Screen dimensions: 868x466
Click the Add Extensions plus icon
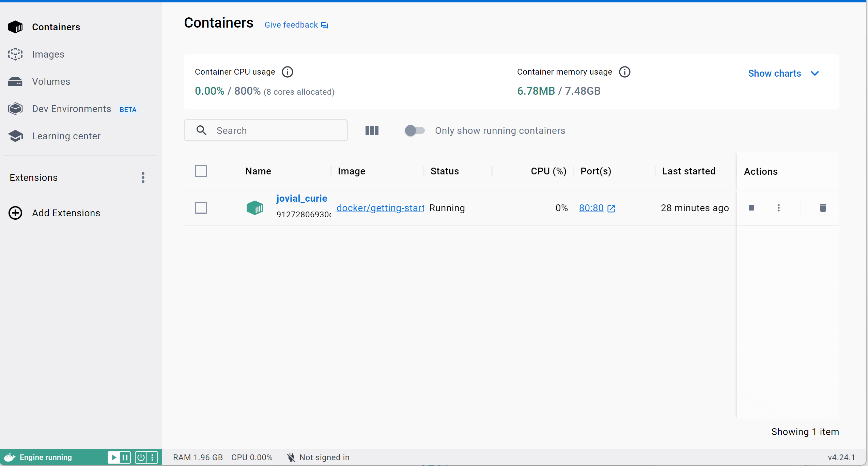click(x=15, y=213)
